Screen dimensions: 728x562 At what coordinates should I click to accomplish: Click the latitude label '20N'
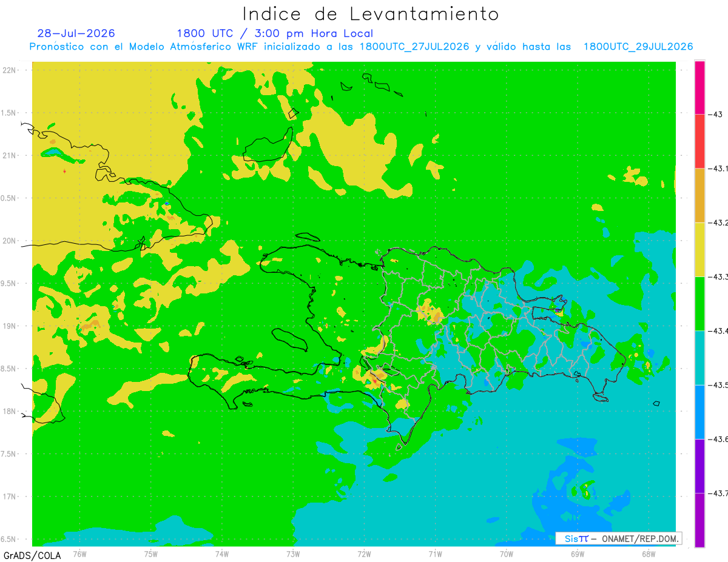(9, 241)
